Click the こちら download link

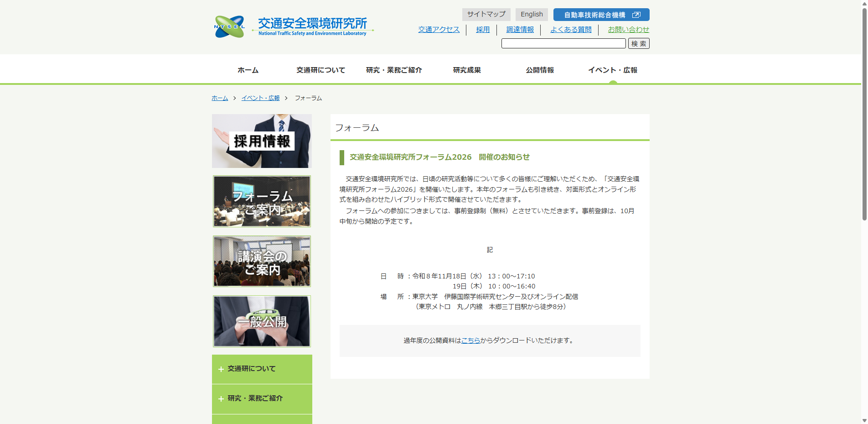470,340
